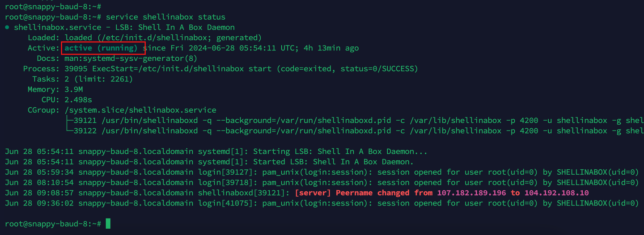The image size is (644, 235).
Task: Click the man:systemd-sysv-generator(8) docs reference
Action: (x=131, y=59)
